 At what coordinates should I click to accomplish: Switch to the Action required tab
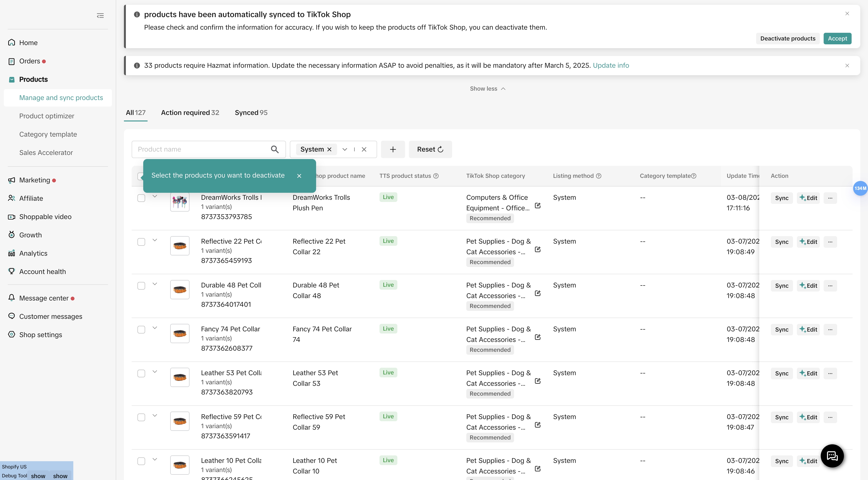tap(190, 113)
